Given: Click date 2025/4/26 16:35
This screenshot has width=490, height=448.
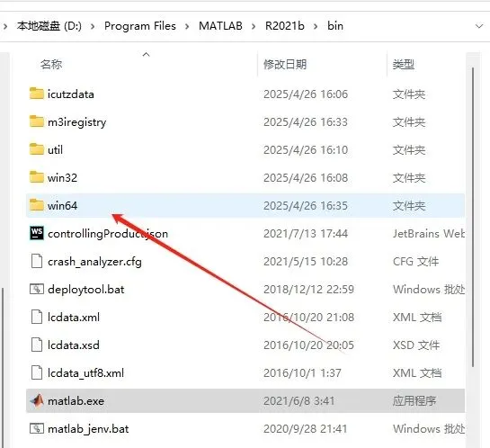Looking at the screenshot, I should [306, 205].
